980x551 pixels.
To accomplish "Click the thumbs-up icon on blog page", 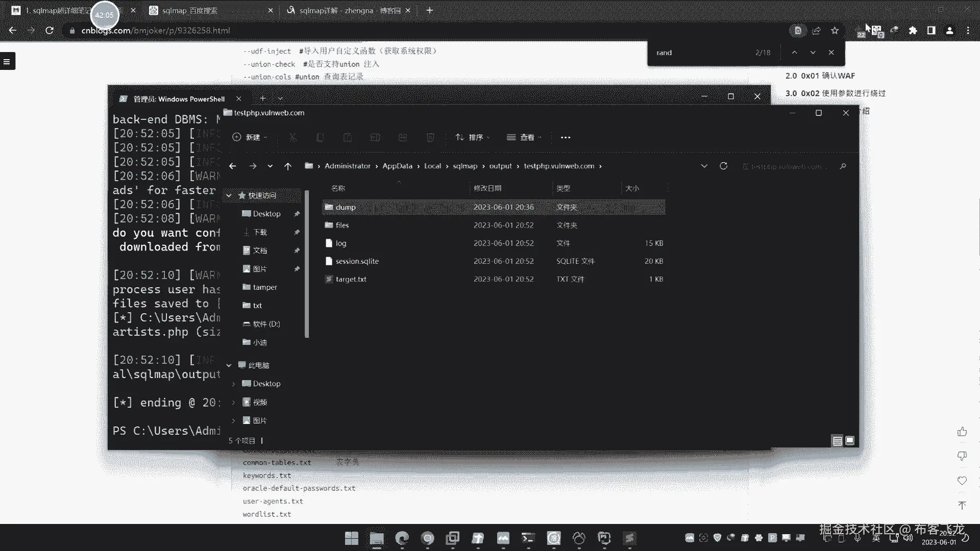I will pyautogui.click(x=962, y=432).
